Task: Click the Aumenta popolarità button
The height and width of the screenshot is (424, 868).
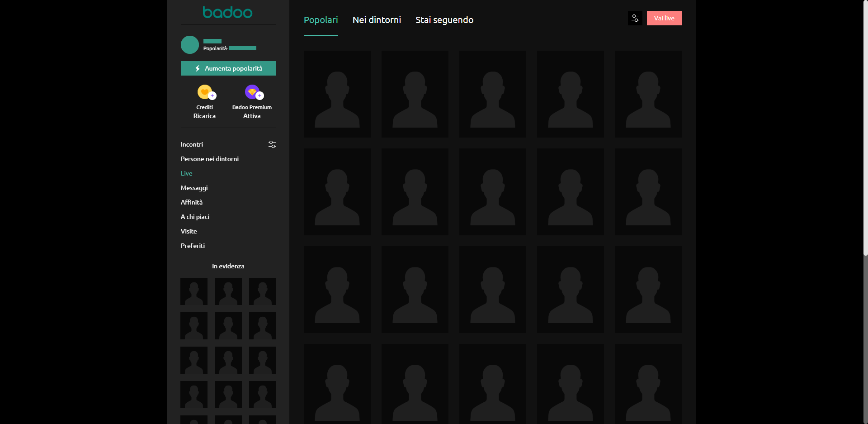Action: pyautogui.click(x=228, y=68)
